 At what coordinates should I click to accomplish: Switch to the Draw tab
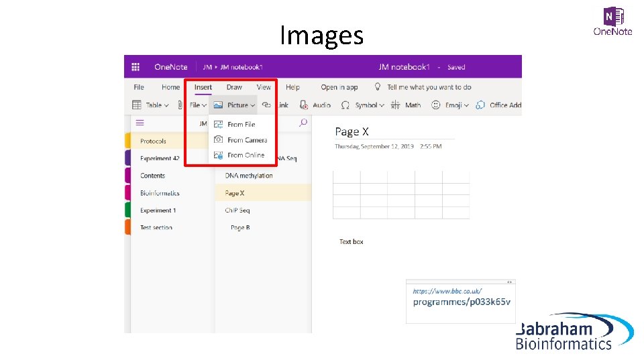234,87
